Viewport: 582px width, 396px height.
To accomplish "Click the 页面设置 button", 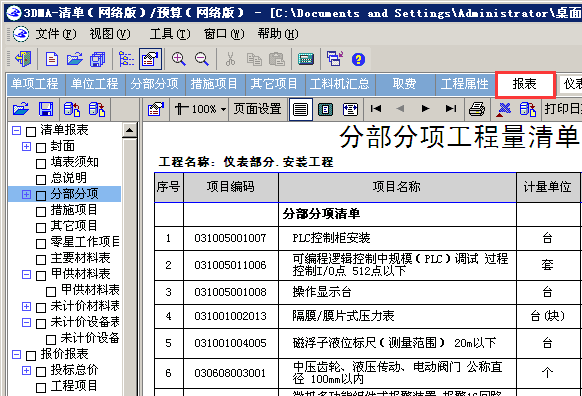I will pos(258,109).
